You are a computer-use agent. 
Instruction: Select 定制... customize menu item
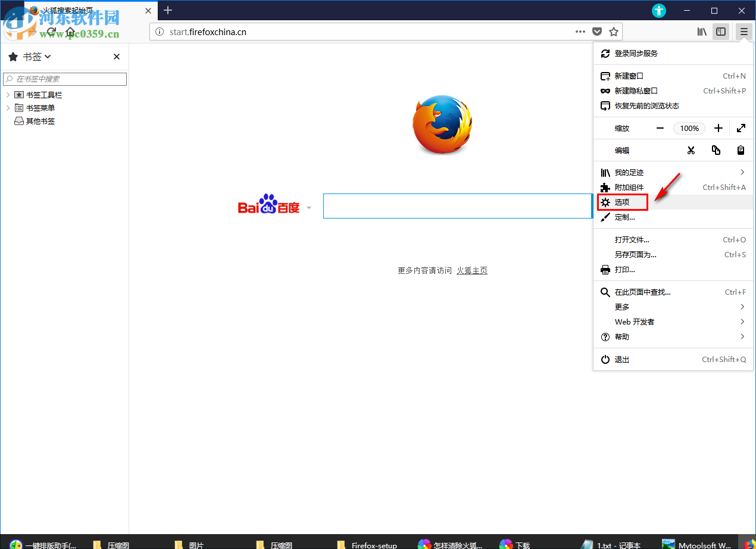[x=673, y=217]
